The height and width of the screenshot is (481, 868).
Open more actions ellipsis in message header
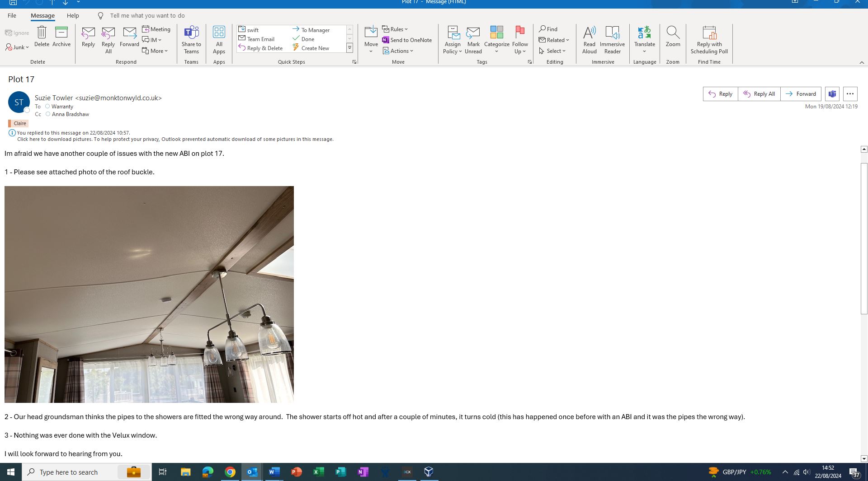tap(850, 94)
